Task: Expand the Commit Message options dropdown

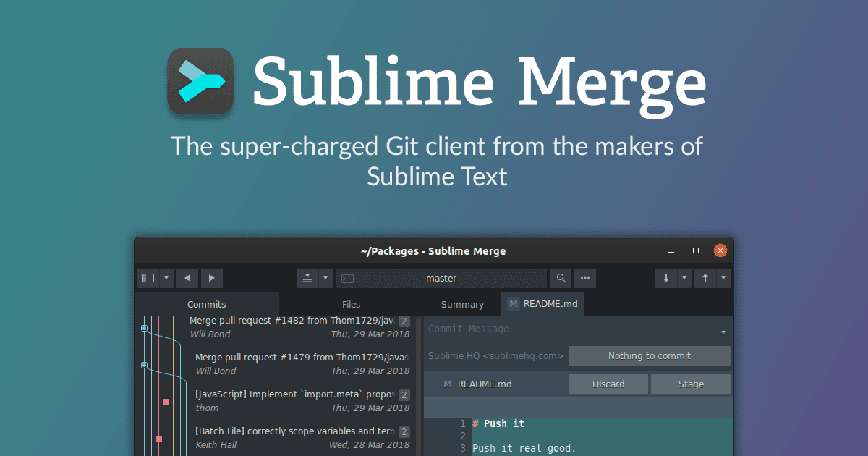Action: [723, 332]
